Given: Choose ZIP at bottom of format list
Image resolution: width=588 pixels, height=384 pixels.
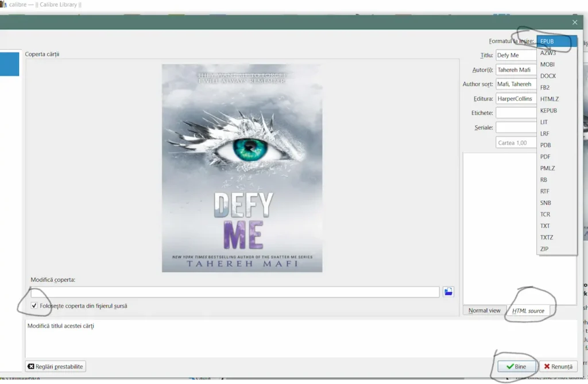Looking at the screenshot, I should coord(544,249).
